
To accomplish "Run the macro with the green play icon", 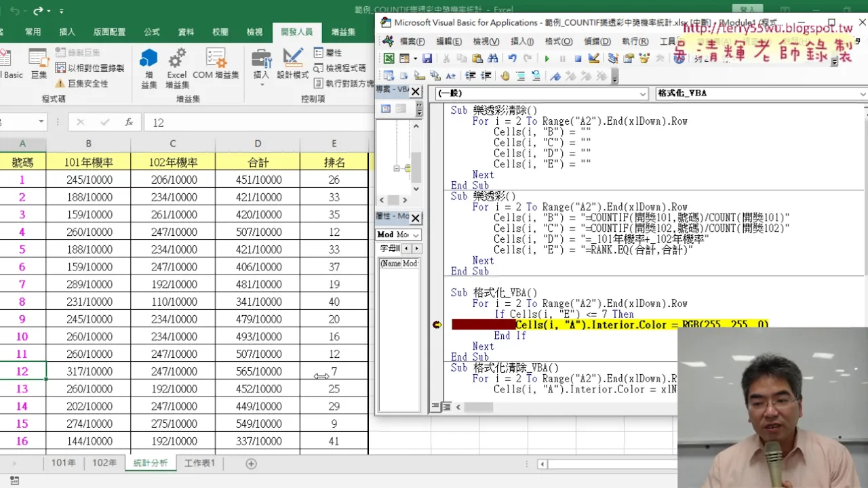I will [x=547, y=58].
